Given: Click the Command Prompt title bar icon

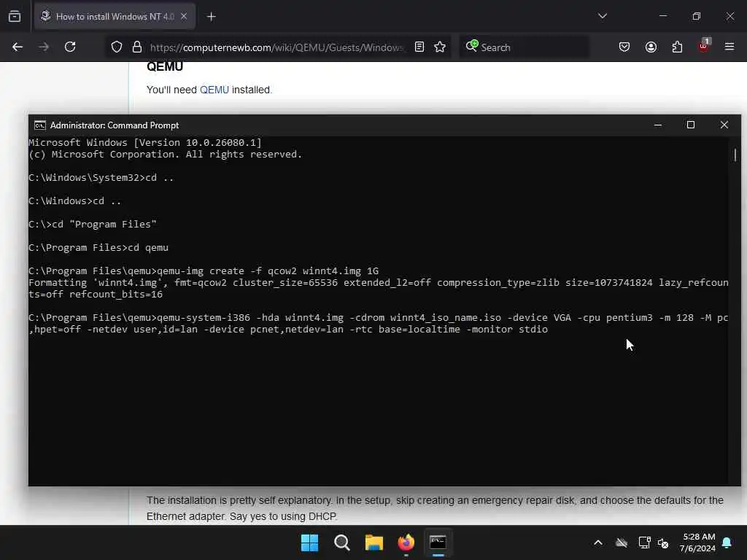Looking at the screenshot, I should click(x=40, y=125).
